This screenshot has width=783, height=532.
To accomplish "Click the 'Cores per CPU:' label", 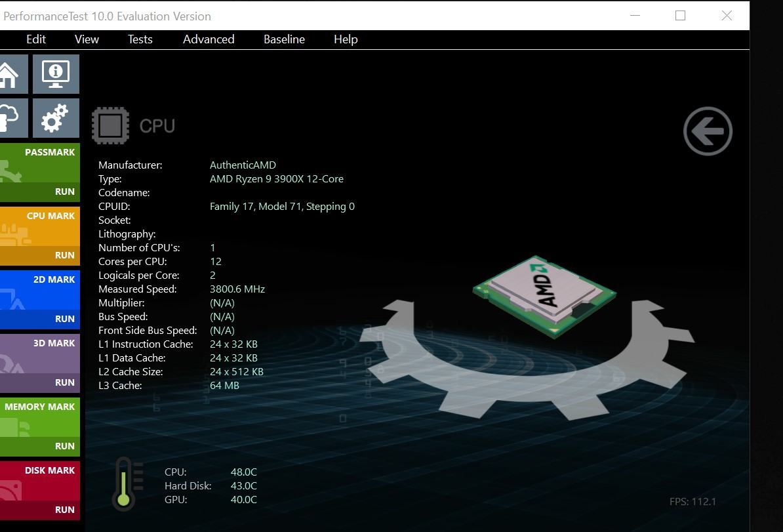I will 133,262.
